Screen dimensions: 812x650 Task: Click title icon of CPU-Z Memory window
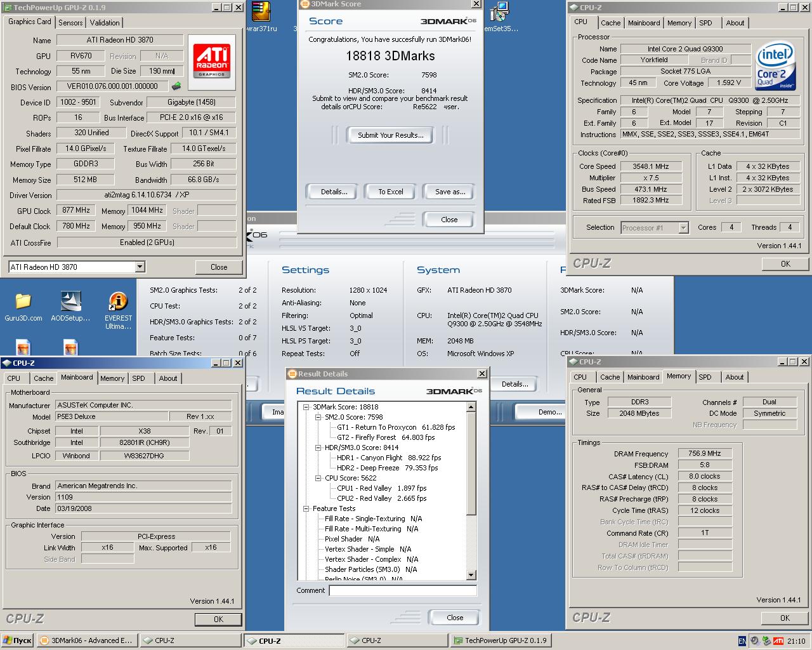[x=573, y=362]
